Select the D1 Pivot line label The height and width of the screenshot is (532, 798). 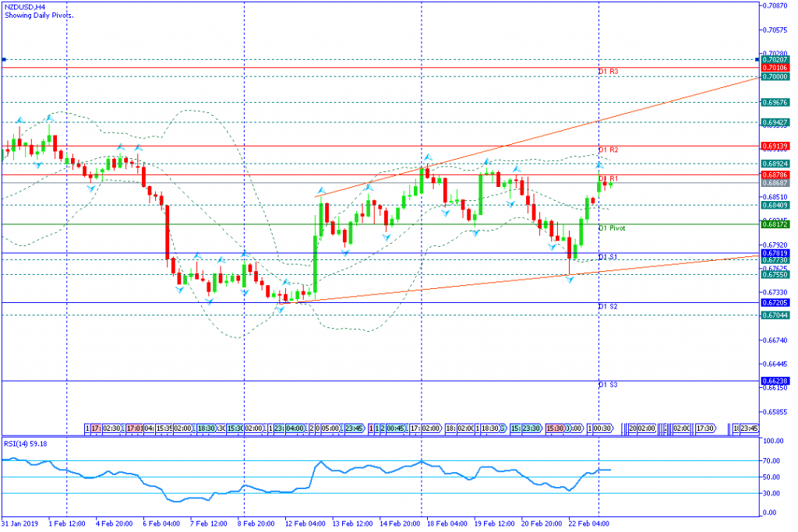pyautogui.click(x=612, y=228)
